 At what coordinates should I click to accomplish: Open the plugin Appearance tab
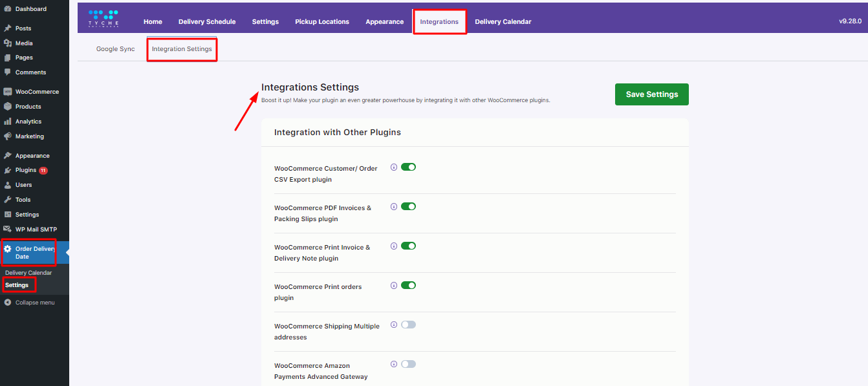[384, 21]
